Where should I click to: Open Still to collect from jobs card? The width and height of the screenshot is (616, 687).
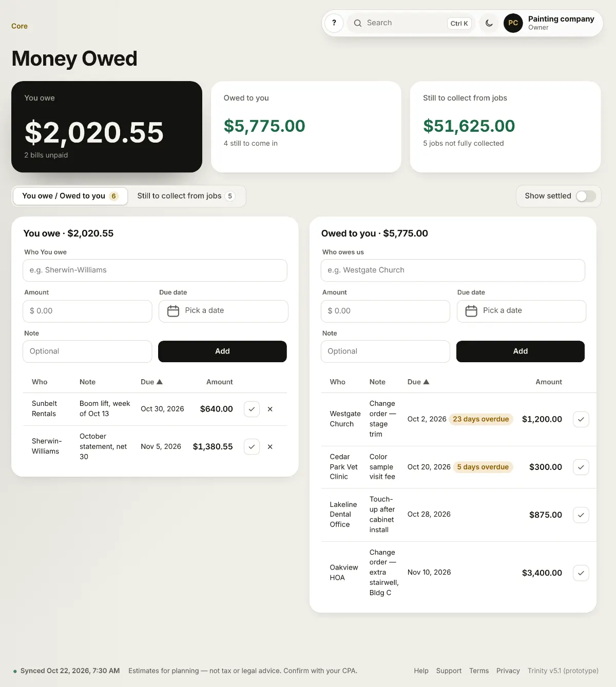505,127
